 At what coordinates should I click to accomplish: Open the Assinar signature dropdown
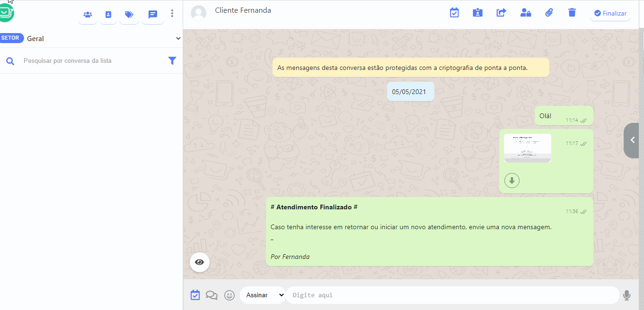(262, 294)
